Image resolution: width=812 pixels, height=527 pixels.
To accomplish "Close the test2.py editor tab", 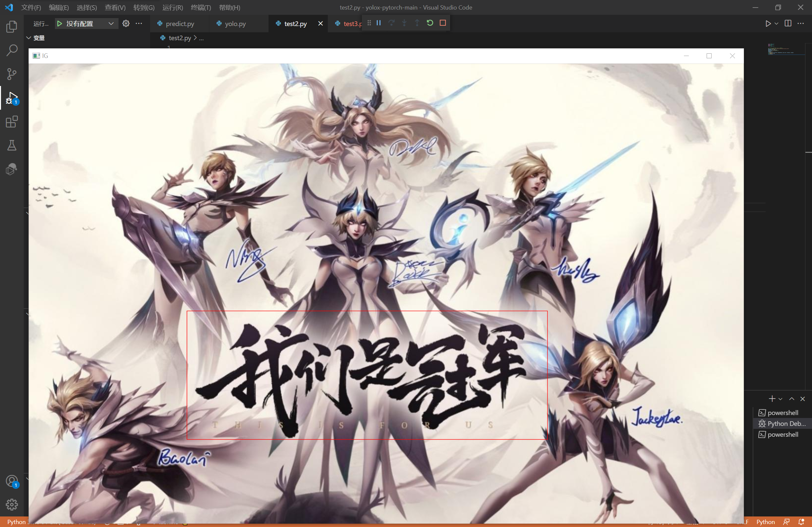I will click(320, 24).
